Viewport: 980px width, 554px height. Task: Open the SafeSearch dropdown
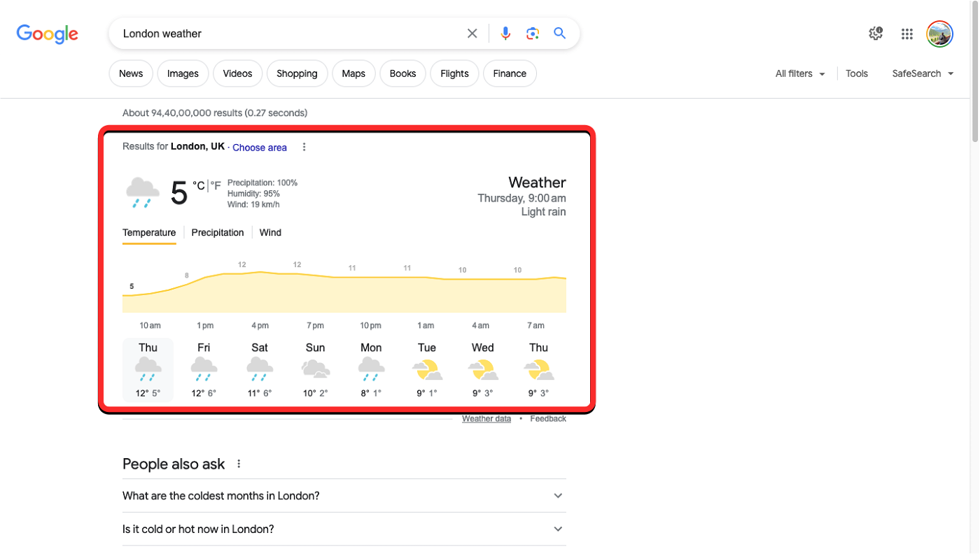pos(923,73)
